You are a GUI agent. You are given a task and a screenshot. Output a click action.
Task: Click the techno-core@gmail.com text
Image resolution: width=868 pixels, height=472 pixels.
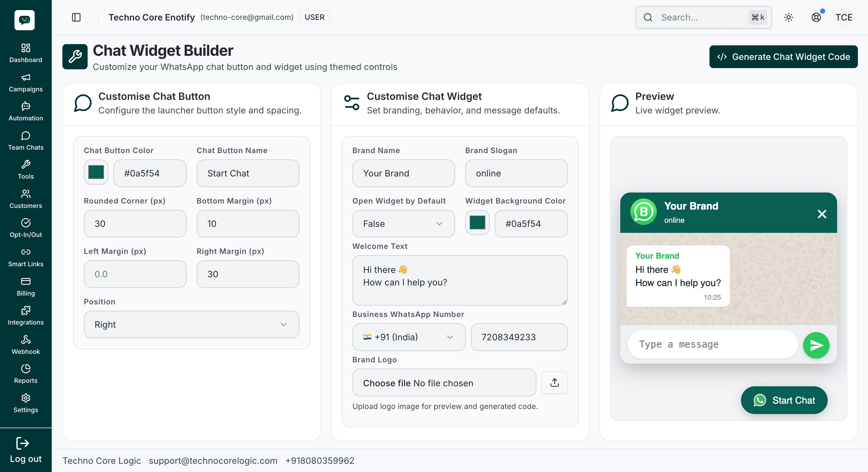(247, 17)
